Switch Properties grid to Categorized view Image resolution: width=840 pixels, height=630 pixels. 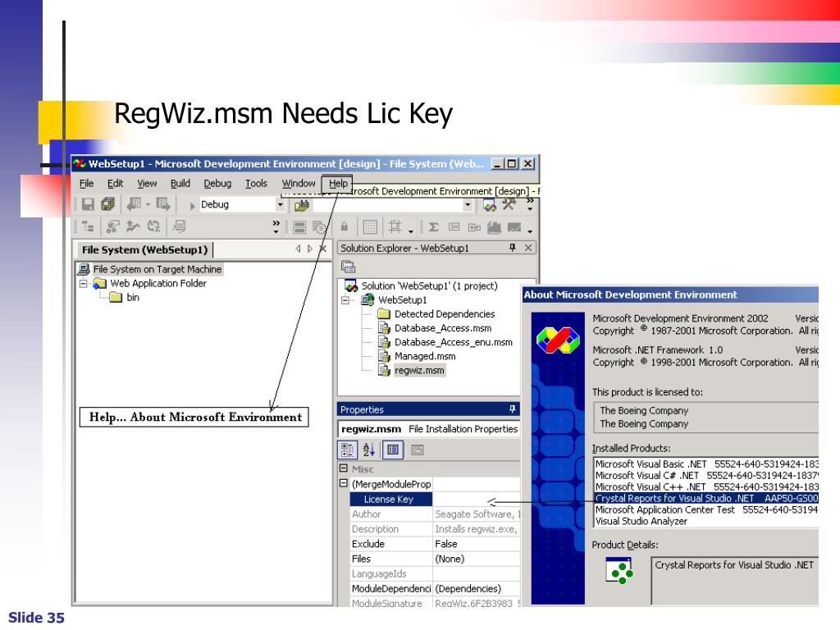(x=347, y=450)
